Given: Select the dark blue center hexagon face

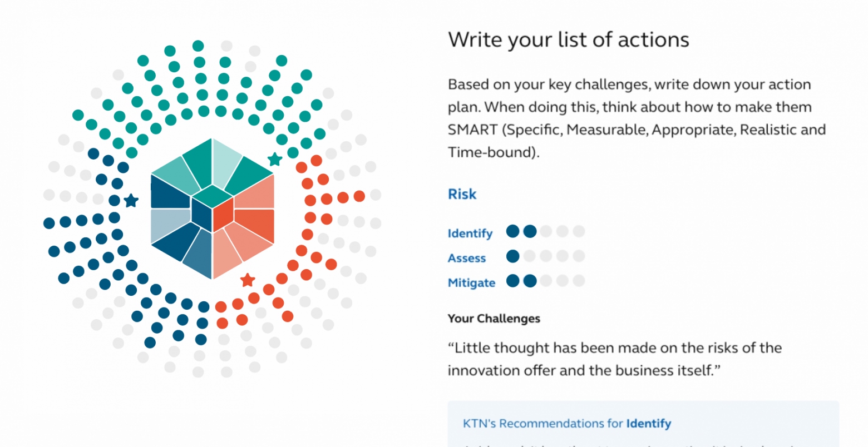Looking at the screenshot, I should 201,215.
